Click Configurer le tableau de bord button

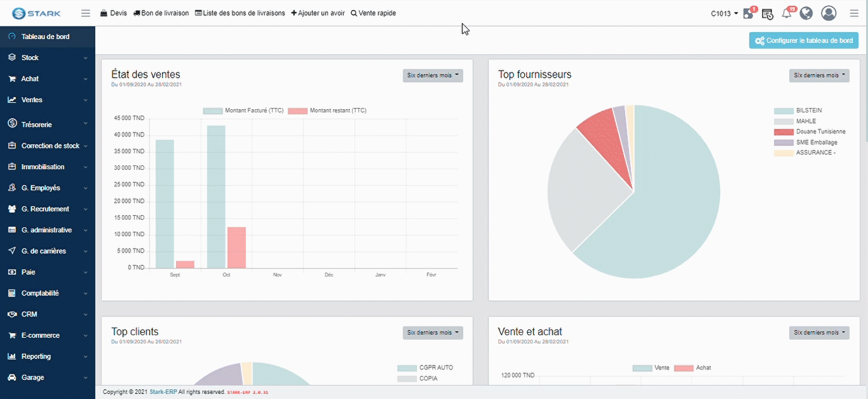804,40
